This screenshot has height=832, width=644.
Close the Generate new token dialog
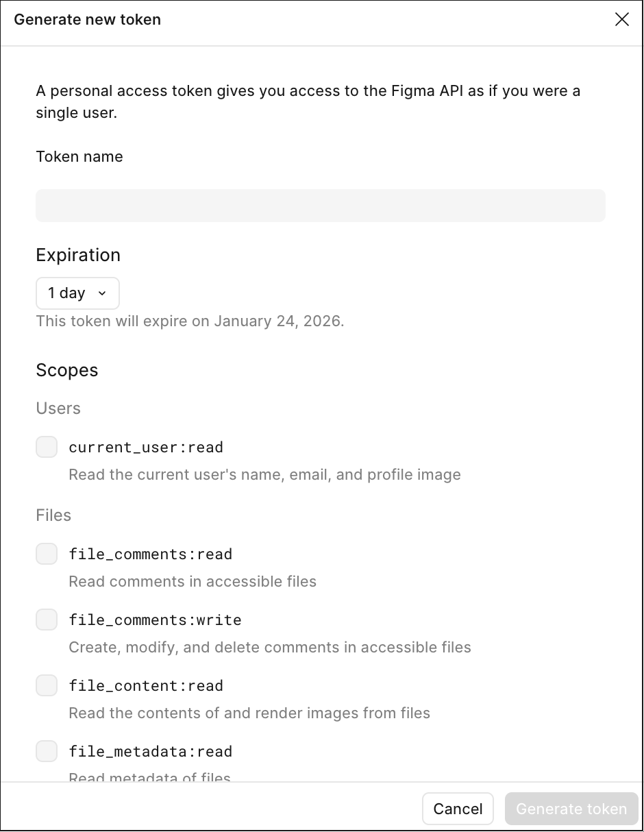[x=621, y=19]
